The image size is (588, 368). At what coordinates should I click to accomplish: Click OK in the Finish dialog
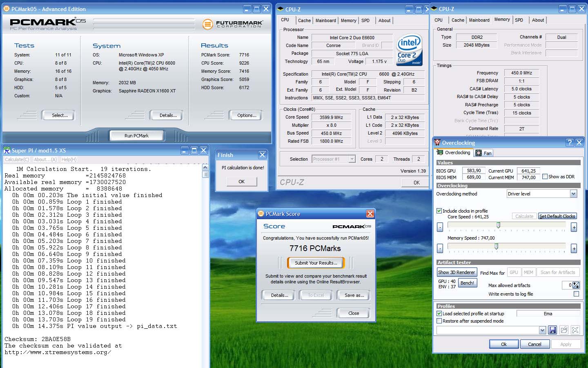coord(241,182)
